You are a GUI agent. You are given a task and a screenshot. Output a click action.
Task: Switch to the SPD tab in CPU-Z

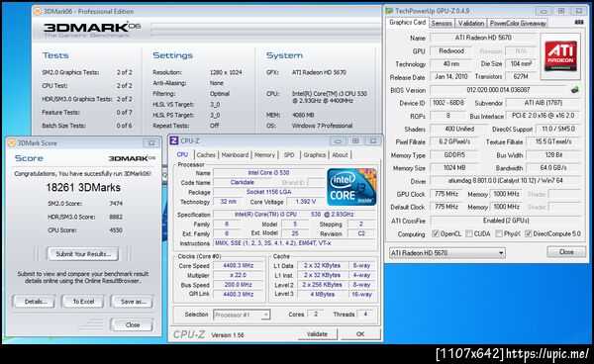coord(289,154)
